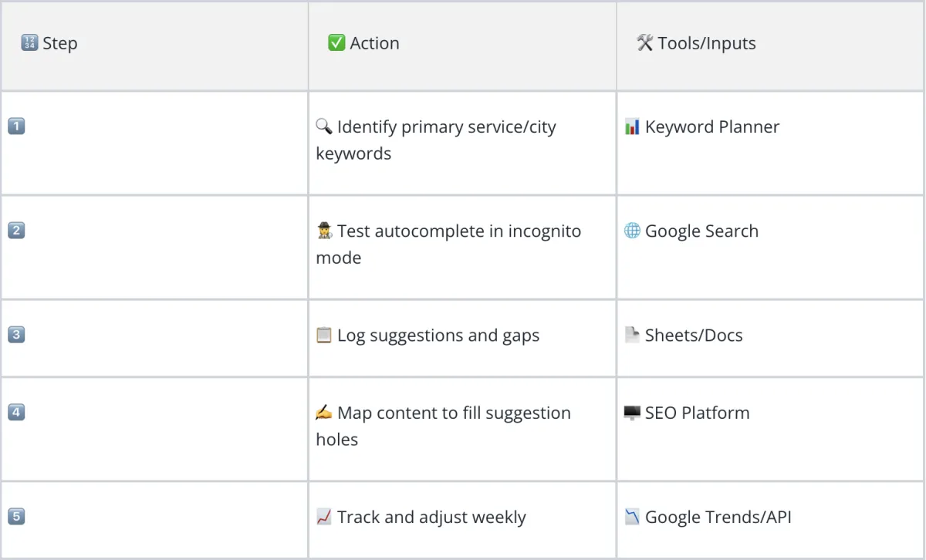
Task: Click the writing hand icon before Map content
Action: coord(324,413)
